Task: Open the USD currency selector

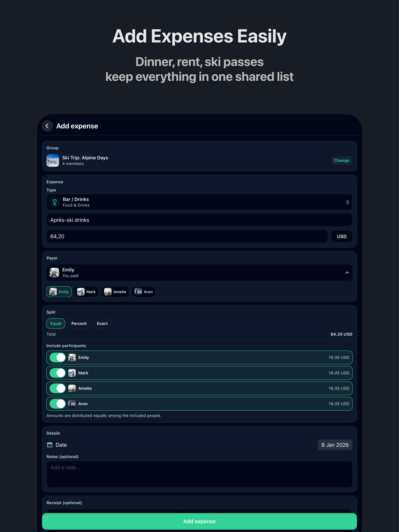Action: [342, 236]
